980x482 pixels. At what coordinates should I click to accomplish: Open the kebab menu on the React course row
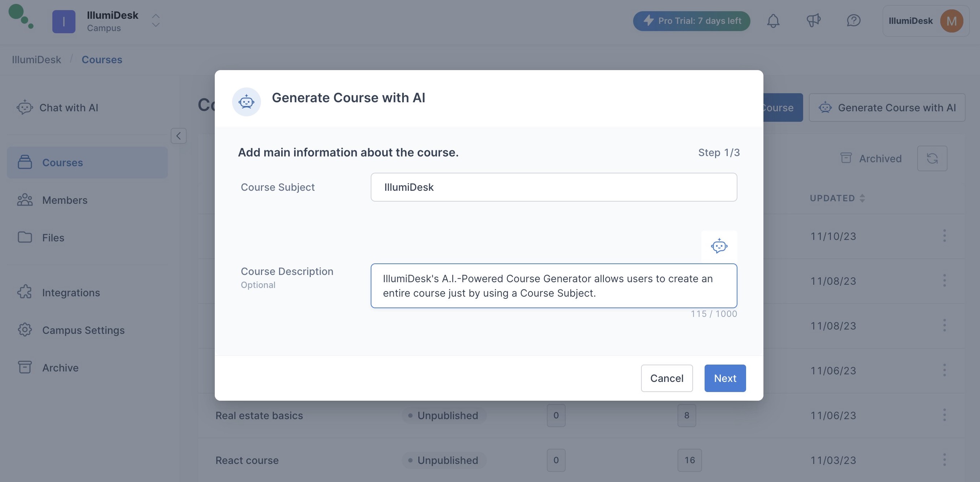point(945,460)
